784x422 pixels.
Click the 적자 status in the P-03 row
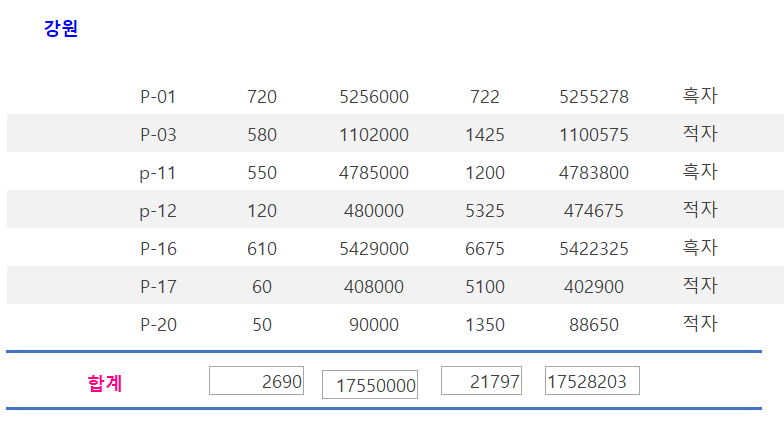click(x=700, y=134)
